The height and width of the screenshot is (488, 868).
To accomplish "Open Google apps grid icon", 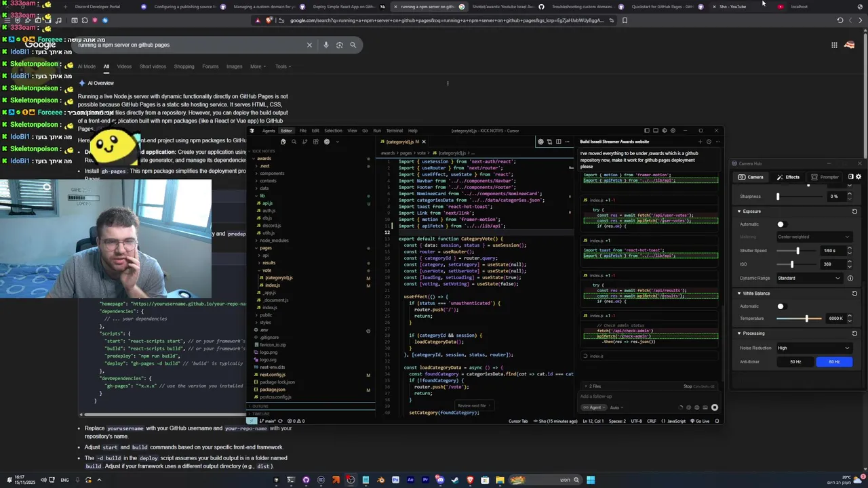I will (x=834, y=45).
